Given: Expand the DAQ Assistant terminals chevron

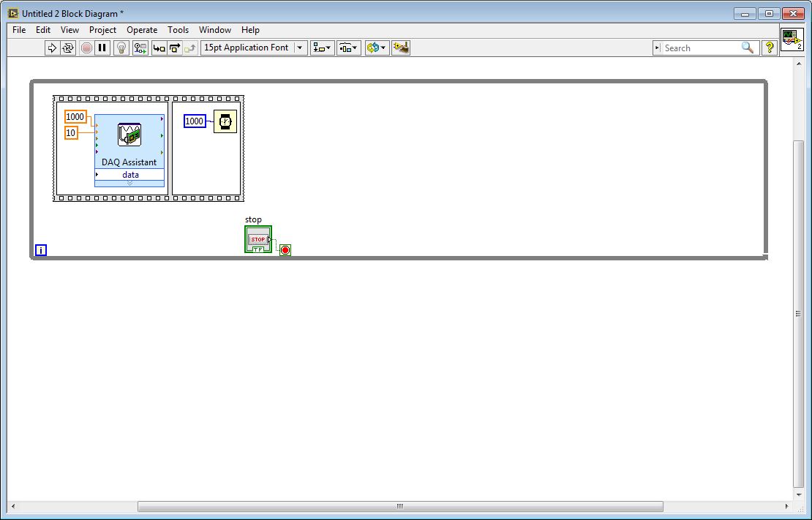Looking at the screenshot, I should click(129, 184).
